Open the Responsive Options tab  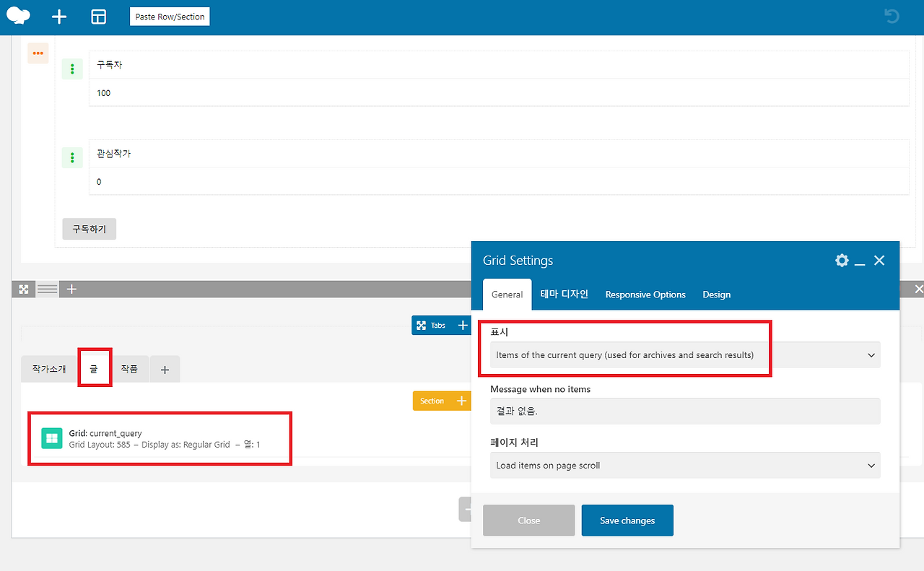pos(645,295)
